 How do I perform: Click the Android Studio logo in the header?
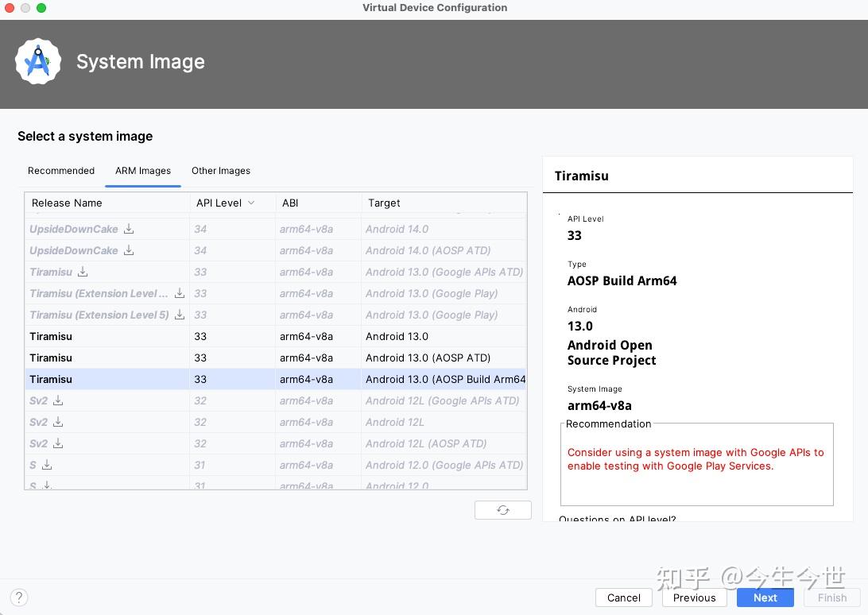(38, 62)
